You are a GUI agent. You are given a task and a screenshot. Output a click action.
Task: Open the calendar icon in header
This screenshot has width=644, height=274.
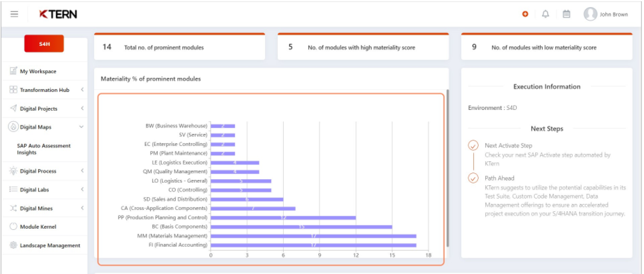(566, 14)
